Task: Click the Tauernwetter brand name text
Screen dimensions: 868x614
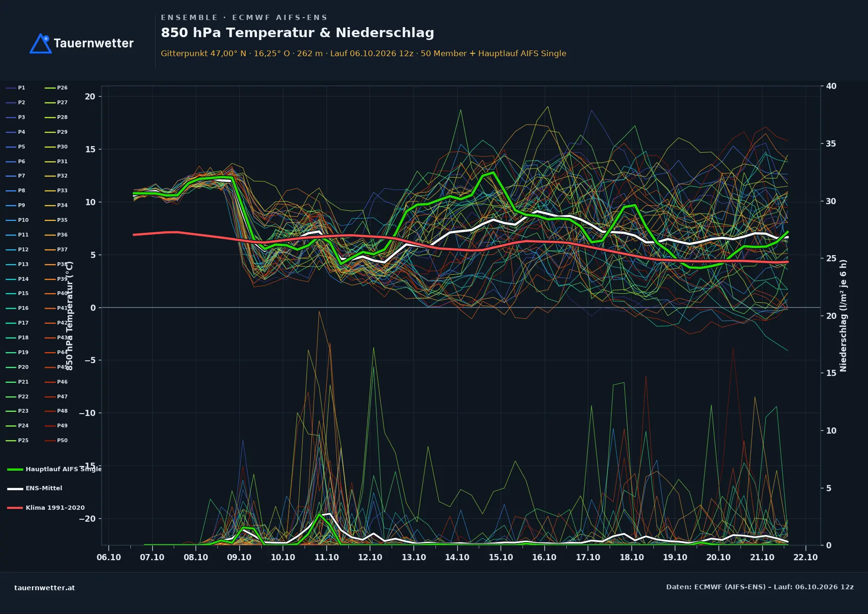Action: coord(93,43)
